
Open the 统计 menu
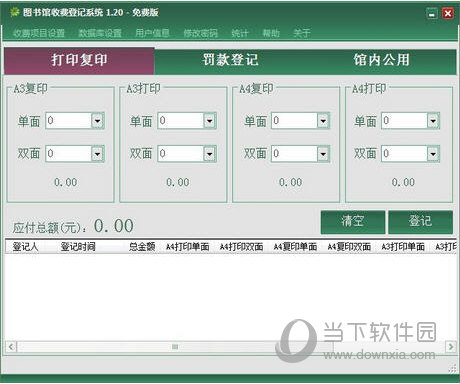[x=240, y=33]
